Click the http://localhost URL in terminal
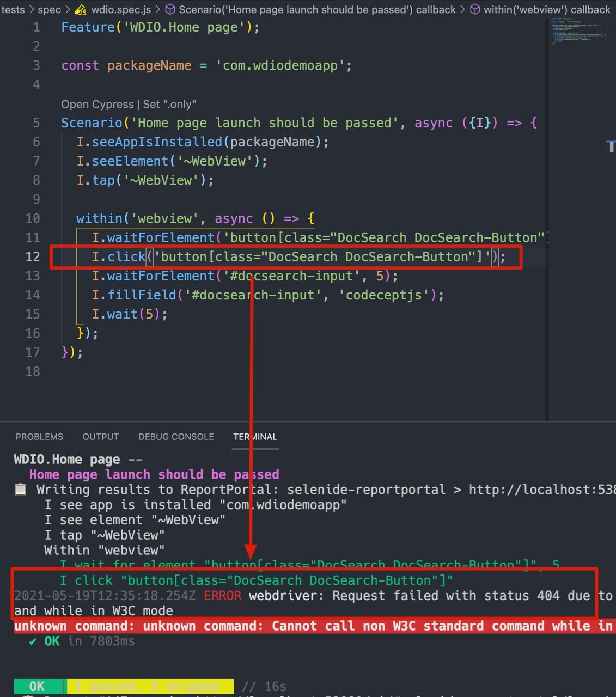Viewport: 616px width, 697px height. [x=542, y=490]
